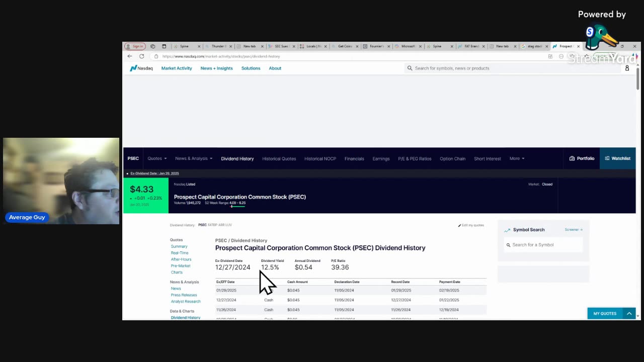Screen dimensions: 644x362
Task: Switch to the SEC Sues browser tab
Action: click(281, 46)
